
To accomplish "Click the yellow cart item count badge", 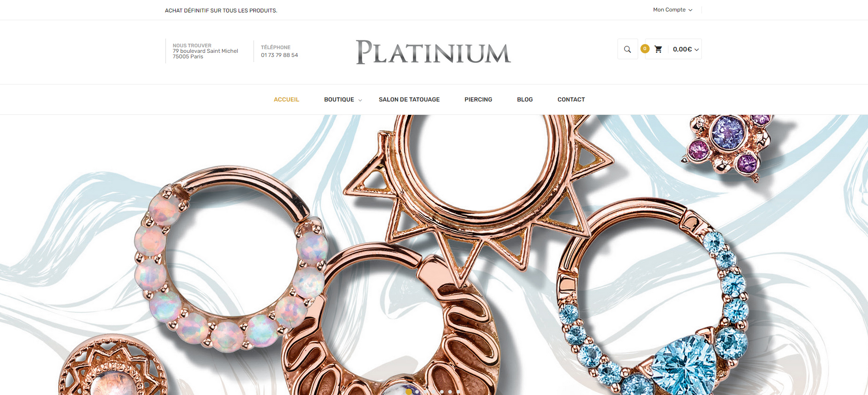I will pyautogui.click(x=645, y=49).
